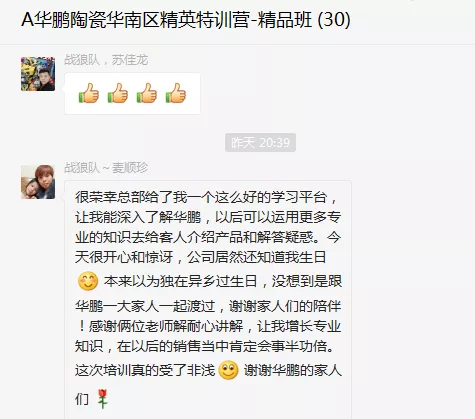Open 麦顺珍's profile avatar
The image size is (475, 419).
click(x=38, y=182)
